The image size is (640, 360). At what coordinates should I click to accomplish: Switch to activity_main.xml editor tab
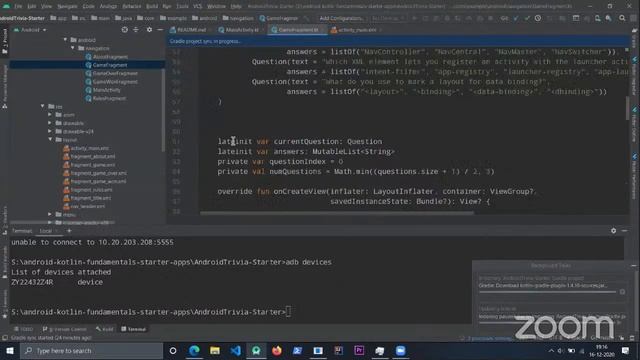[357, 30]
